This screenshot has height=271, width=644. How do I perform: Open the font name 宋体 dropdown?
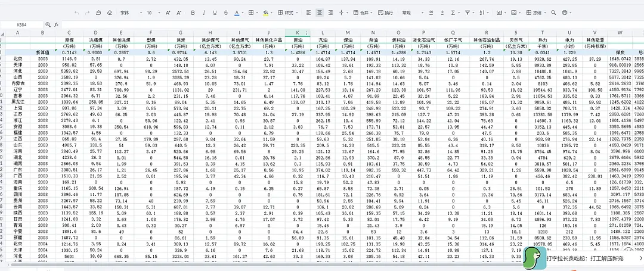point(131,13)
